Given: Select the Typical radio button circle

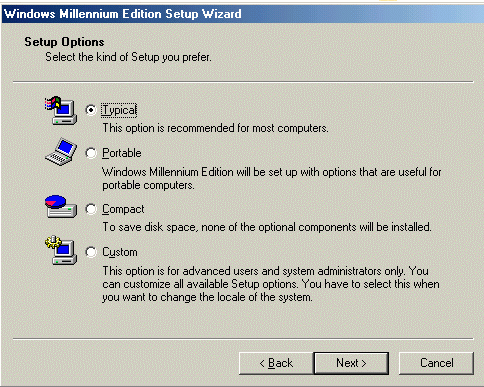Looking at the screenshot, I should [x=91, y=110].
